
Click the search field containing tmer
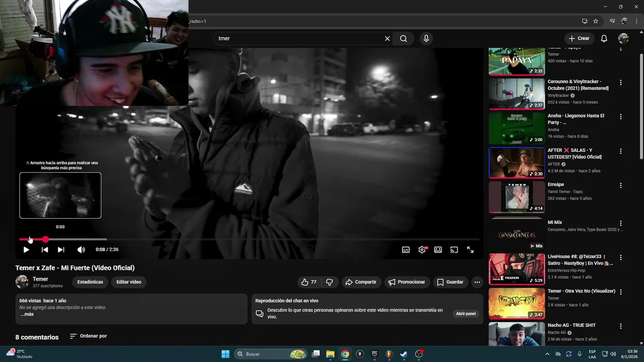(299, 39)
